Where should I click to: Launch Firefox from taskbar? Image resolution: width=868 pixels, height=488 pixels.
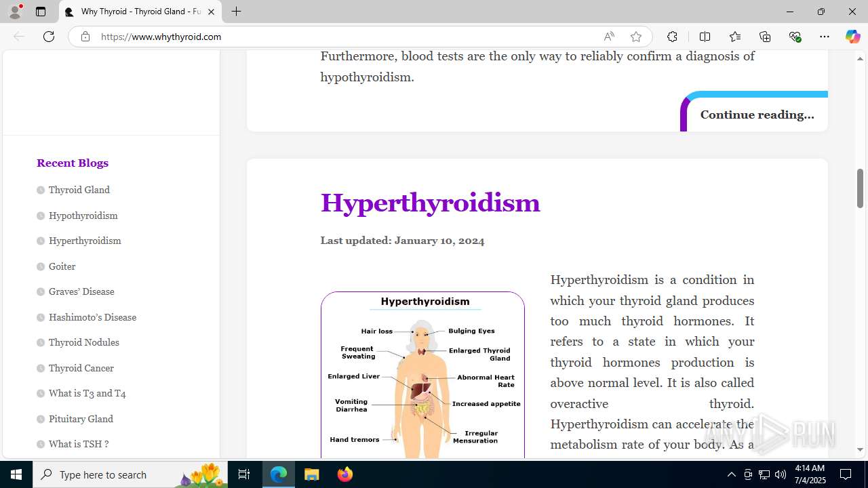pos(344,474)
